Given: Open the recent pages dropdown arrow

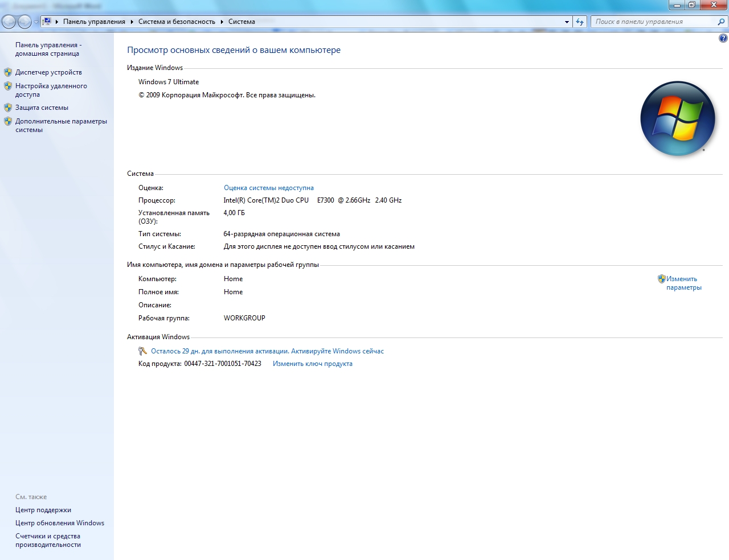Looking at the screenshot, I should (x=36, y=22).
